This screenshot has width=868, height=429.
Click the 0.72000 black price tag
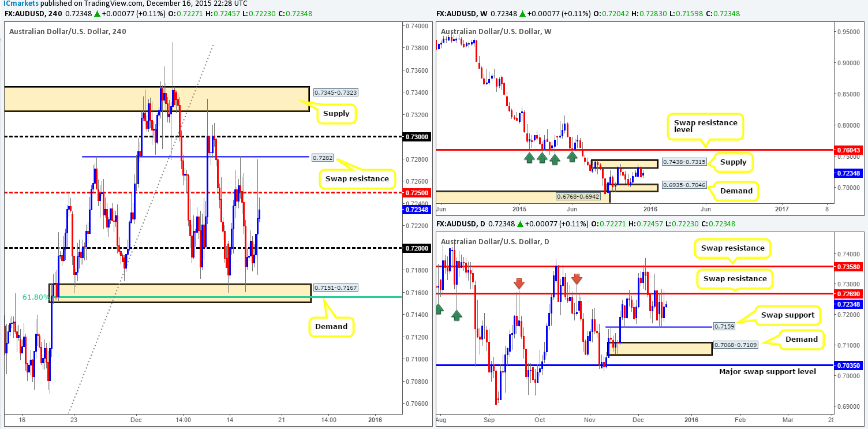[x=416, y=248]
